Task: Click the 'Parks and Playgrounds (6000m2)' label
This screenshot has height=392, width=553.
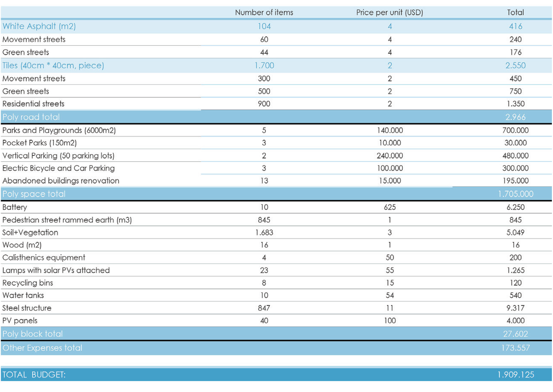Action: [59, 130]
